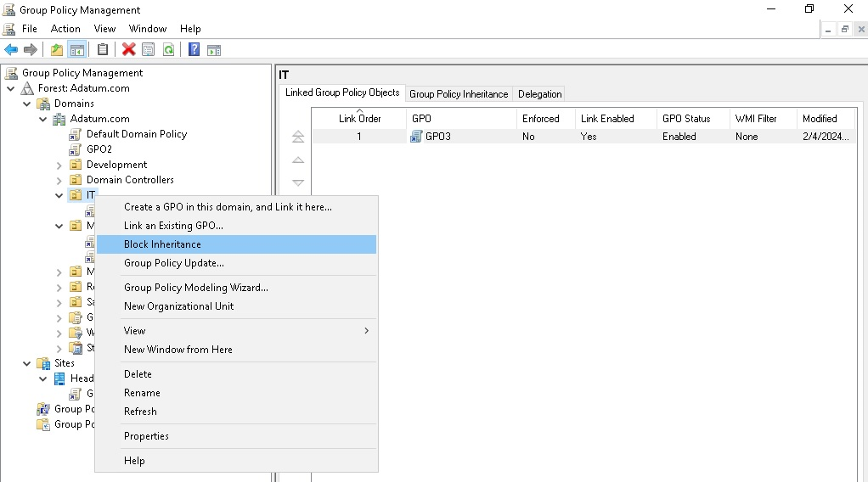This screenshot has width=868, height=482.
Task: Choose Rename in the context menu
Action: click(236, 393)
